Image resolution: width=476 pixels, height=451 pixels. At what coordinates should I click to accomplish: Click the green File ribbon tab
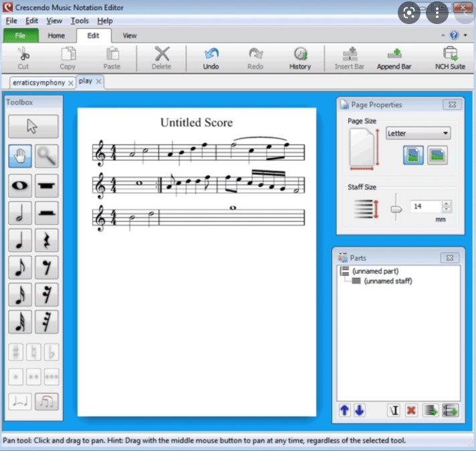[x=21, y=35]
